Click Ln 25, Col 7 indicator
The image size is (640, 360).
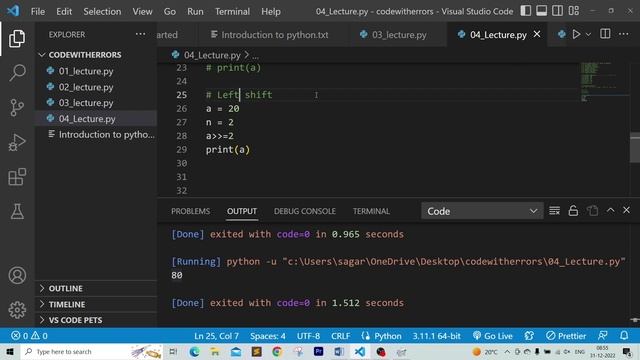click(216, 336)
